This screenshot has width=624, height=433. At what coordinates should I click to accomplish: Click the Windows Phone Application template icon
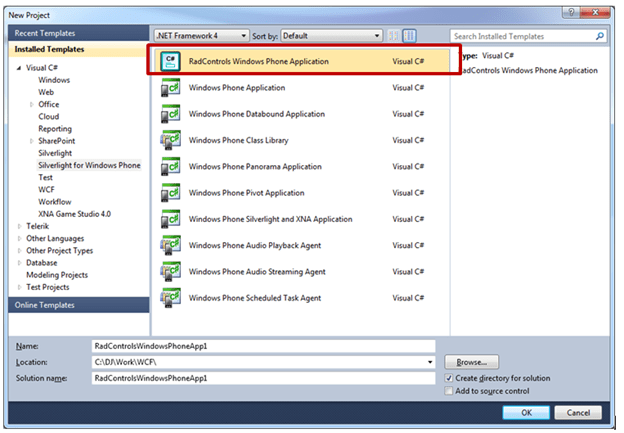click(170, 89)
